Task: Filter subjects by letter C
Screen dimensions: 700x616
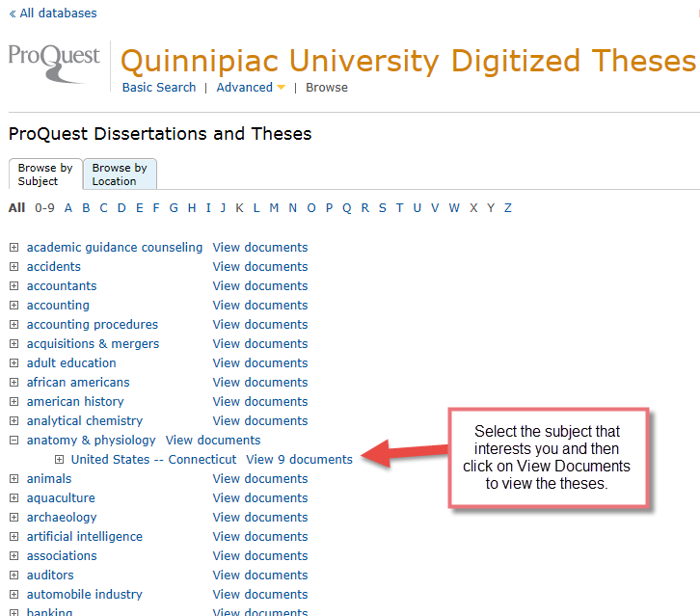Action: pos(103,208)
